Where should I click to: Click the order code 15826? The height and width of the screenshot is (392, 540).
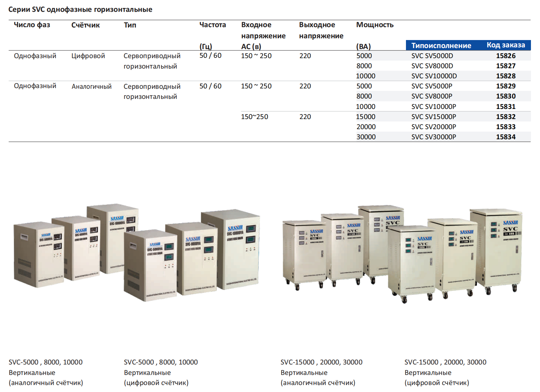(x=506, y=56)
